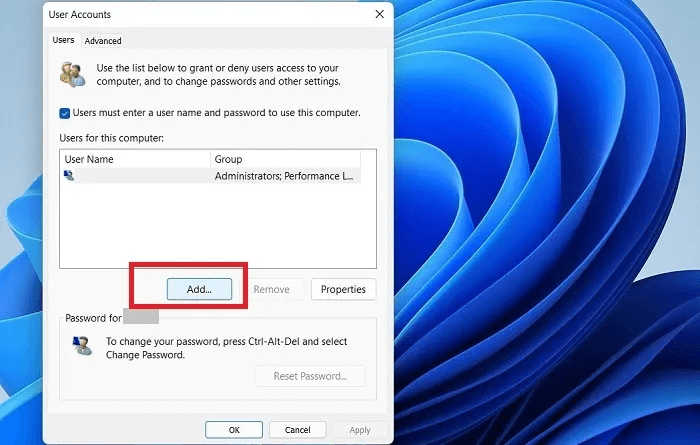
Task: Click the 'User Accounts' title bar text
Action: pos(79,14)
